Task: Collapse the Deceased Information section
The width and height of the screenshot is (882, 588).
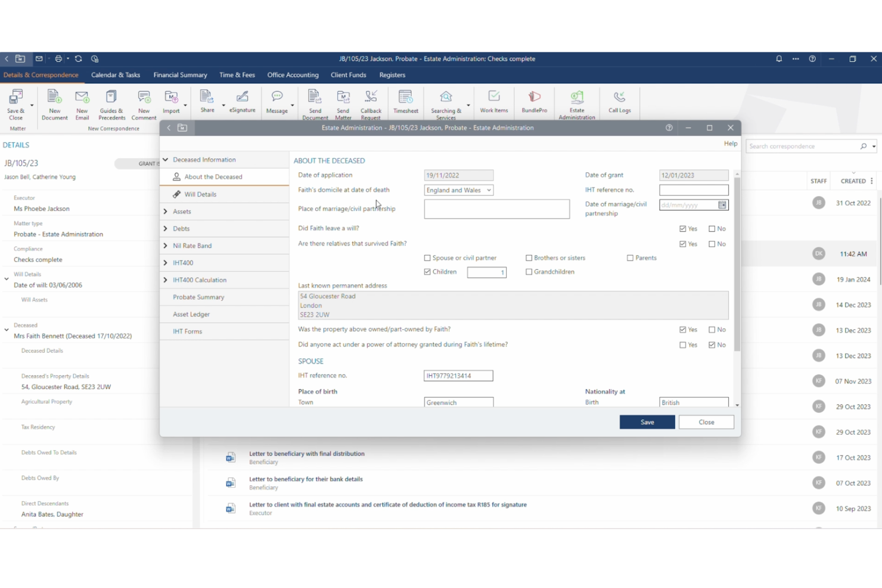Action: click(166, 160)
